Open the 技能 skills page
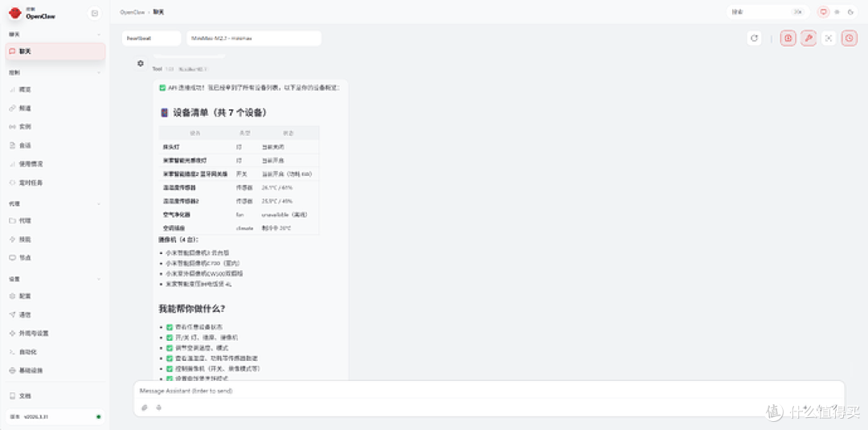 (55, 239)
